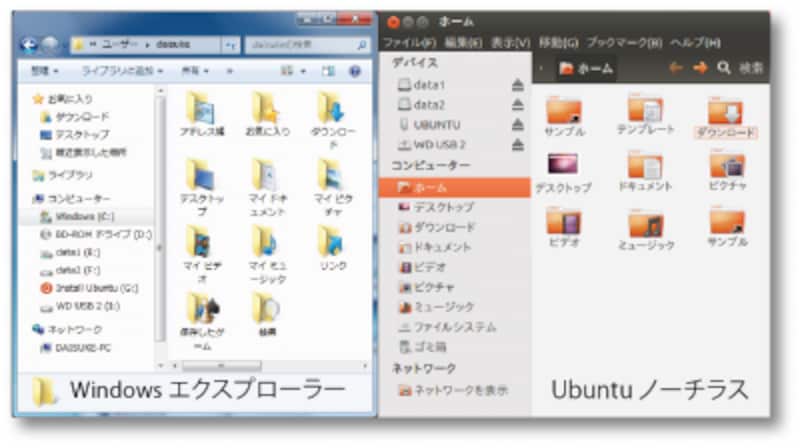Click 検索 label in Nautilus toolbar
The image size is (800, 448).
click(x=751, y=68)
